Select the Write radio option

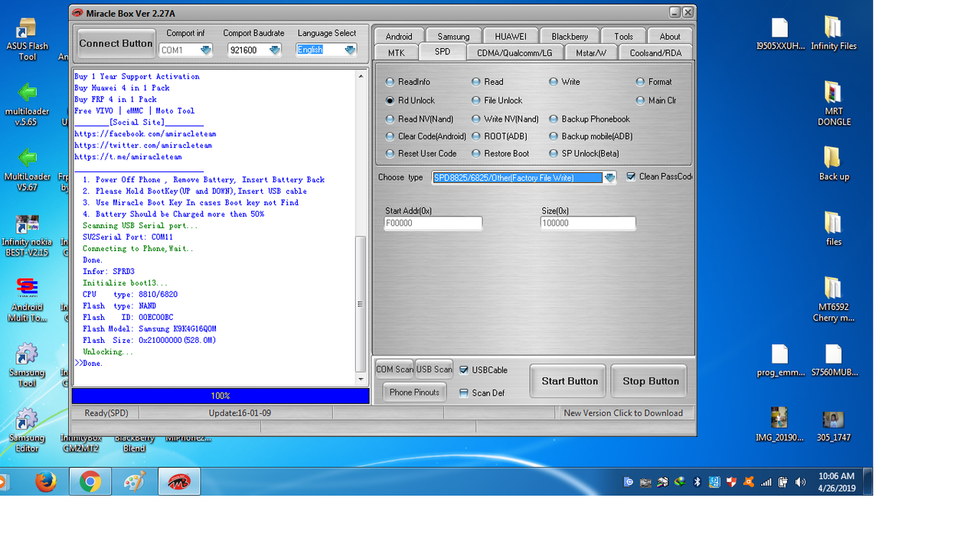pos(565,82)
